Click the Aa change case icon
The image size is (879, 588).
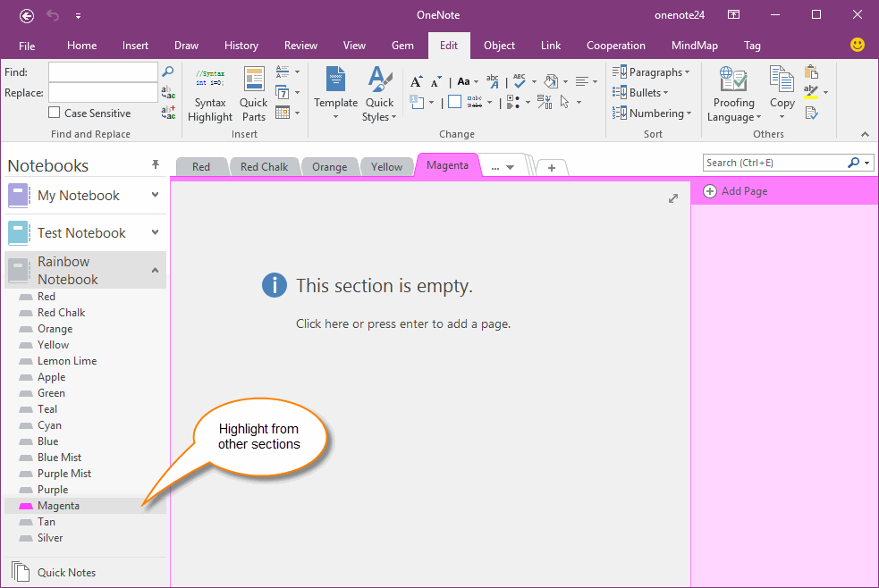coord(463,81)
